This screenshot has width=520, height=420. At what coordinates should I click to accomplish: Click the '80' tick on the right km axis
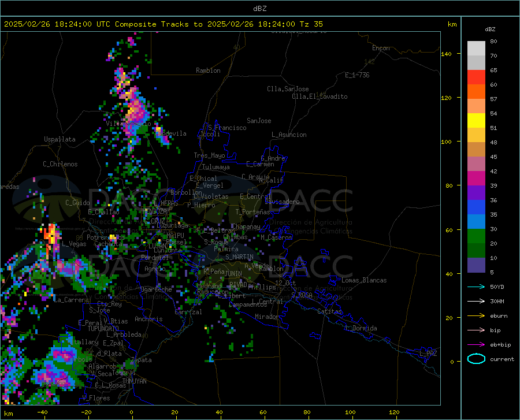[449, 185]
